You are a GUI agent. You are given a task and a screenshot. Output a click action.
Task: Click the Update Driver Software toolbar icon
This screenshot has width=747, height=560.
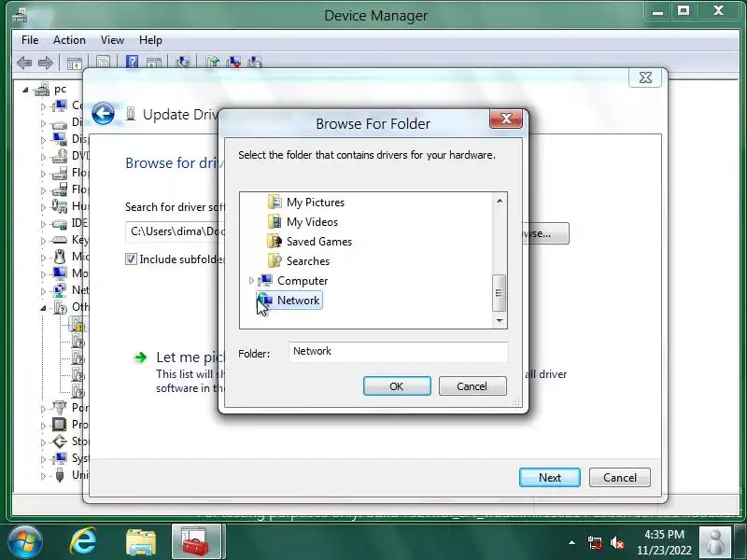[x=213, y=62]
